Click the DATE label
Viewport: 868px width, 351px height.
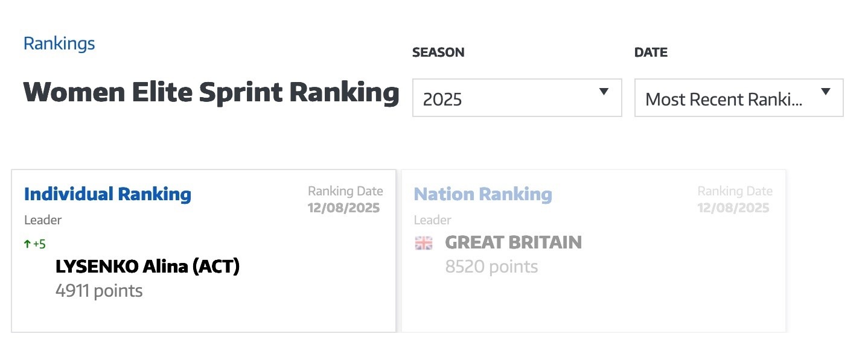[x=651, y=52]
